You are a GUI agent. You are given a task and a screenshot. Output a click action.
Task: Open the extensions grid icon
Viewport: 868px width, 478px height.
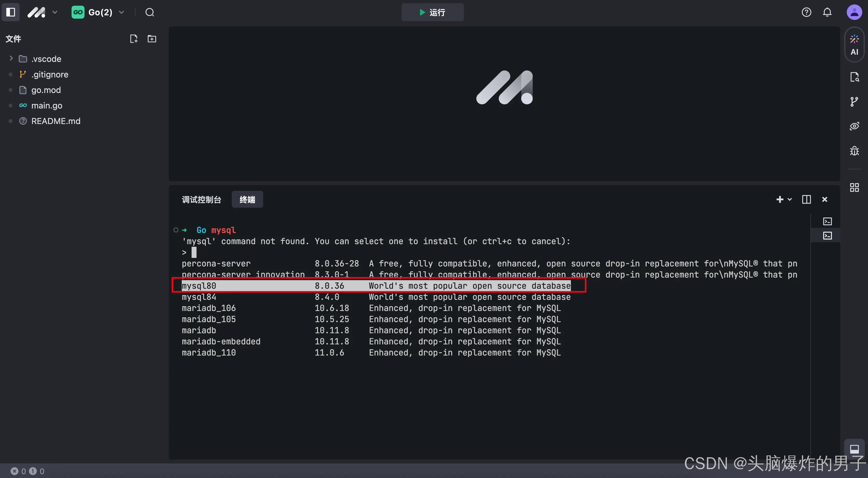click(x=855, y=187)
